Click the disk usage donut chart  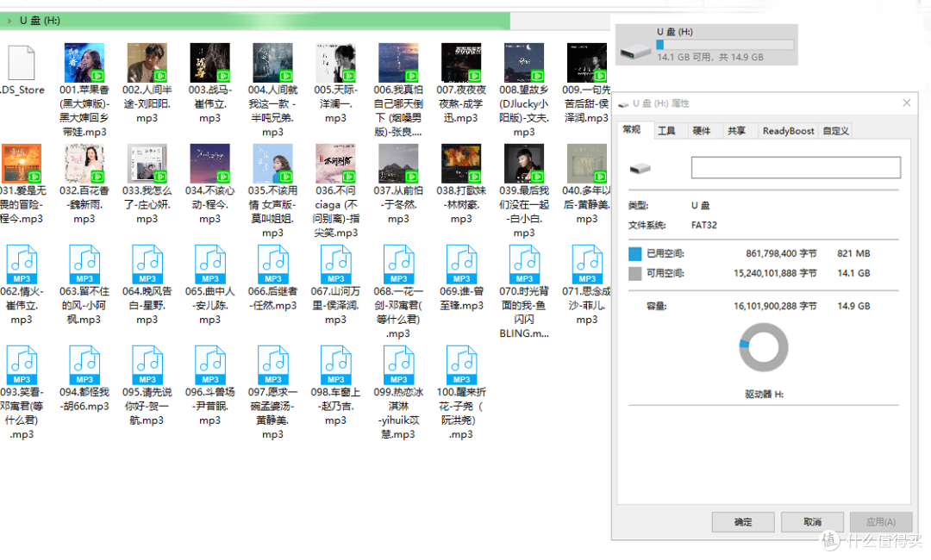[764, 347]
